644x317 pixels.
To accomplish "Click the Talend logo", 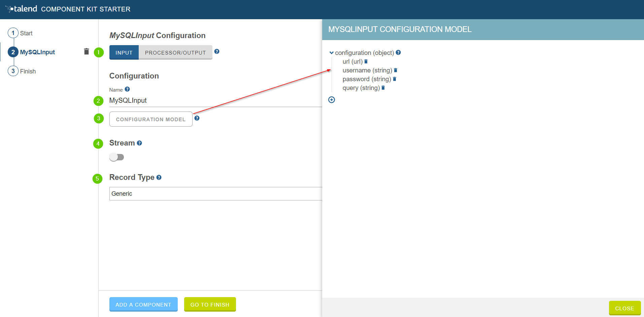I will point(21,9).
